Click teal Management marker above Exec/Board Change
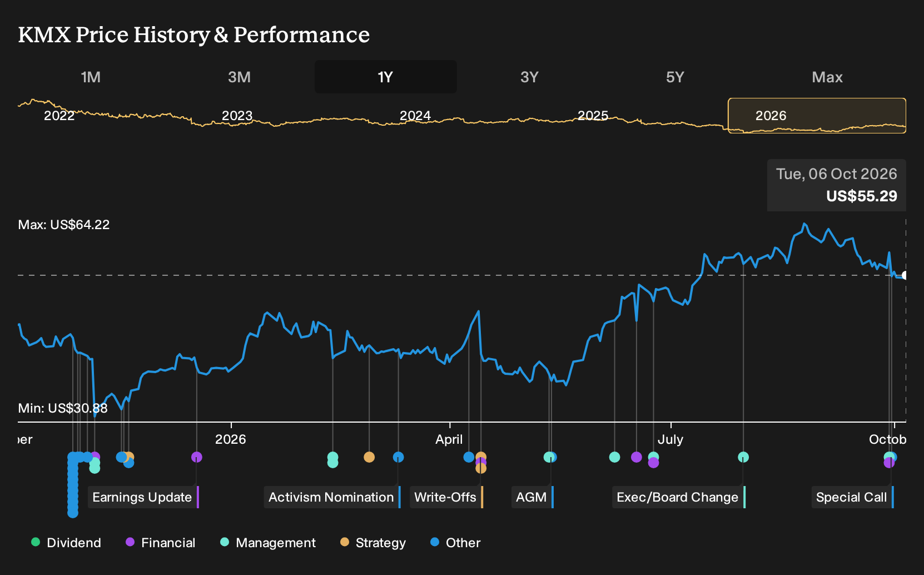 point(743,457)
